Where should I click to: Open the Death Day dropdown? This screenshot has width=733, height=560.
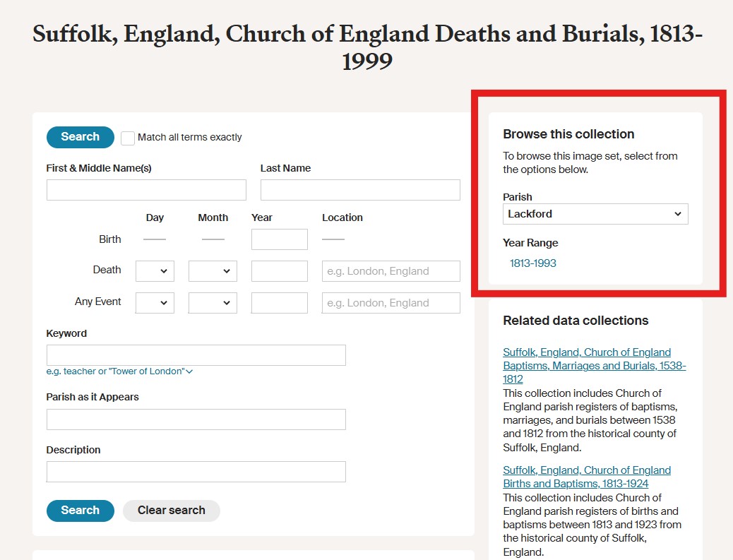[155, 271]
